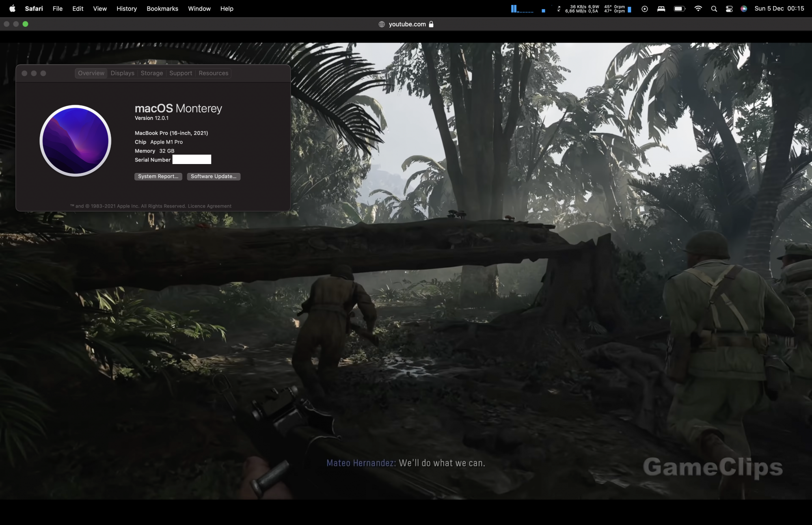This screenshot has width=812, height=525.
Task: Select the Resources tab
Action: coord(214,73)
